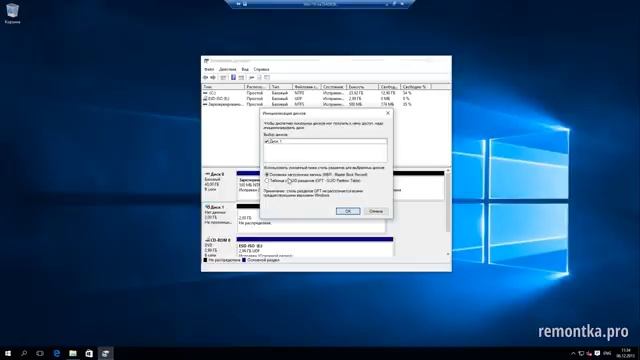Launch Microsoft Edge from the taskbar
The width and height of the screenshot is (640, 360).
coord(56,353)
